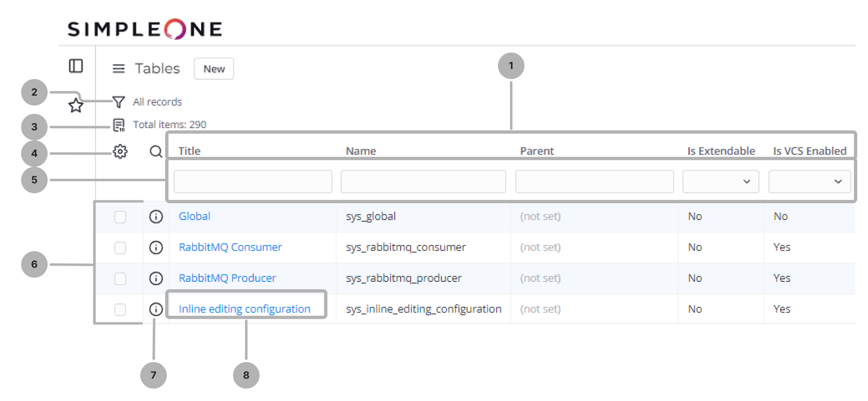Open favorites via the star icon
868x401 pixels.
pos(76,106)
